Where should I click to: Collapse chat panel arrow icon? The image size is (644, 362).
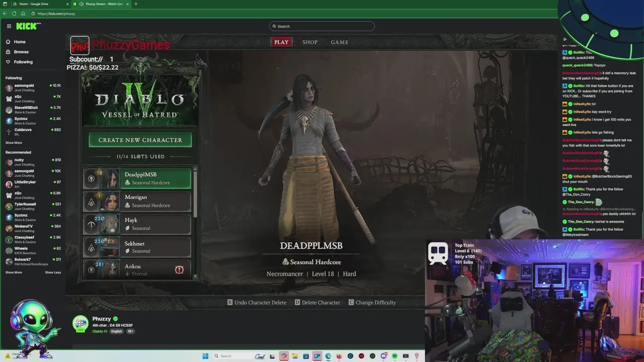[x=565, y=39]
